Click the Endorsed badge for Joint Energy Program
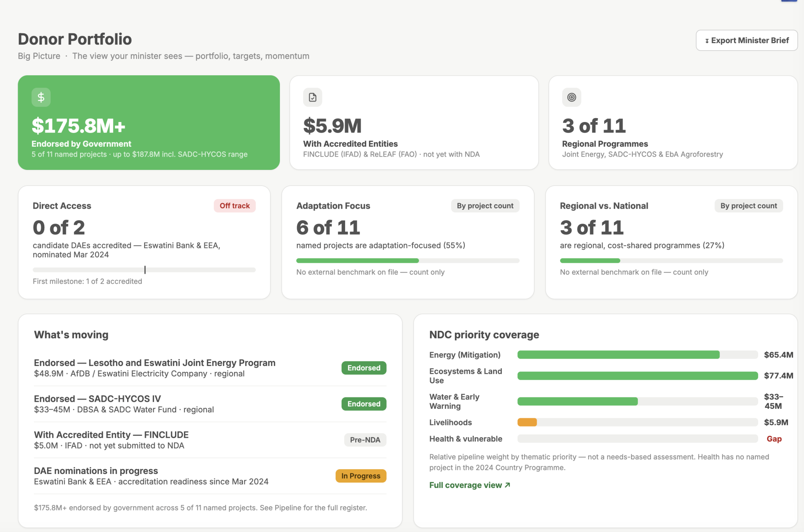The height and width of the screenshot is (532, 804). click(x=364, y=368)
